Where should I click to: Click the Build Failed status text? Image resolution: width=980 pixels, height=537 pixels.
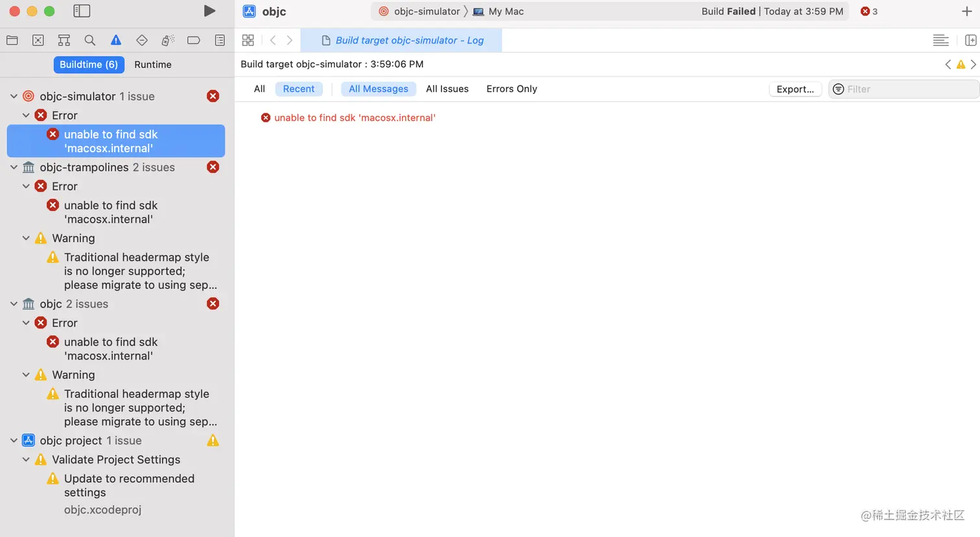click(729, 12)
